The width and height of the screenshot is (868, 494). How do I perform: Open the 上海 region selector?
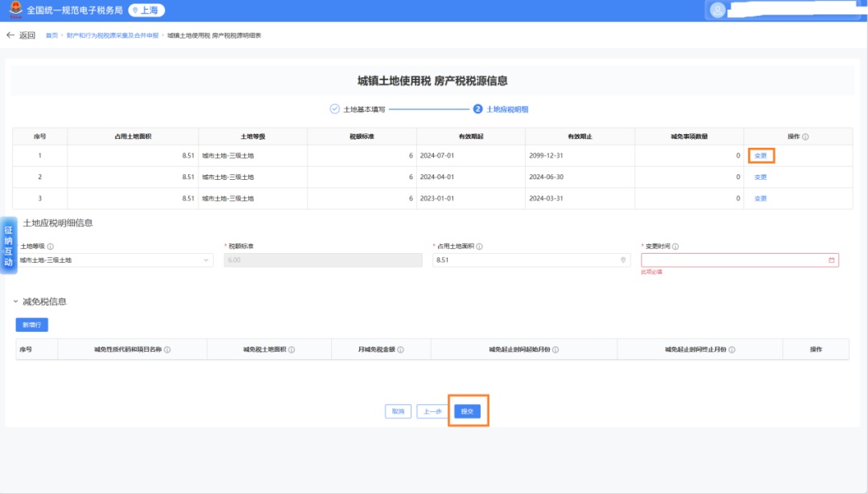pyautogui.click(x=145, y=10)
